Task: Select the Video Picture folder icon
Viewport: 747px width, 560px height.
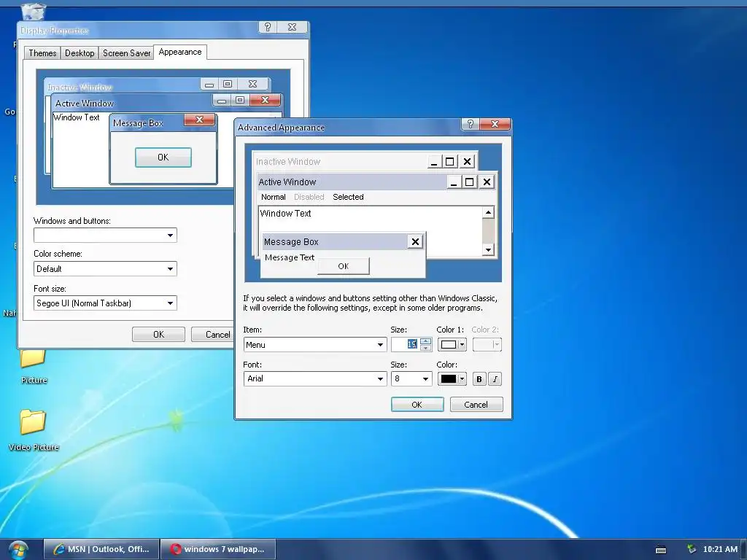Action: [34, 430]
